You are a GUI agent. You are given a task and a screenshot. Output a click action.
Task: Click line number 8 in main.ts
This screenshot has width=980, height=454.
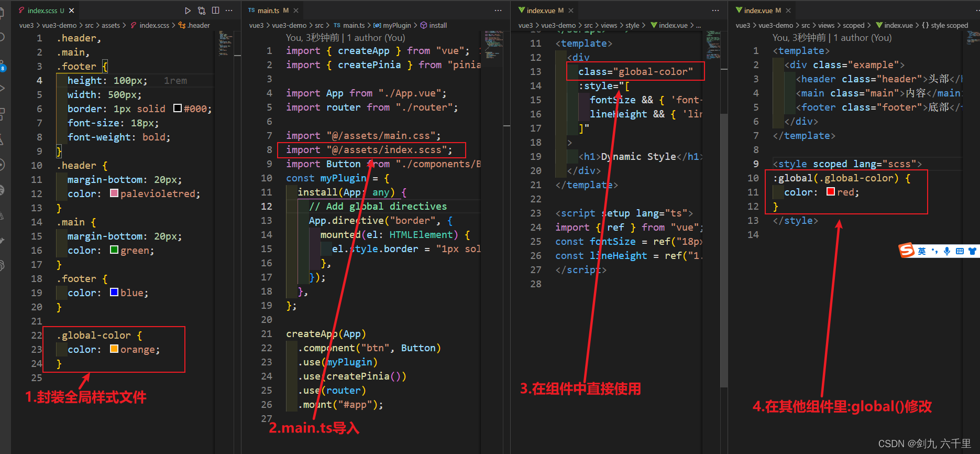pyautogui.click(x=269, y=149)
